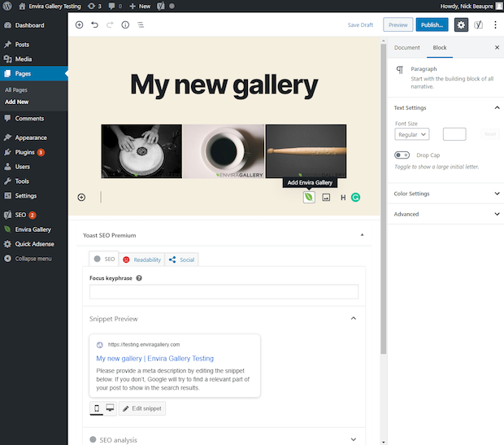The width and height of the screenshot is (504, 445).
Task: Select the coffee cup gallery thumbnail
Action: (224, 151)
